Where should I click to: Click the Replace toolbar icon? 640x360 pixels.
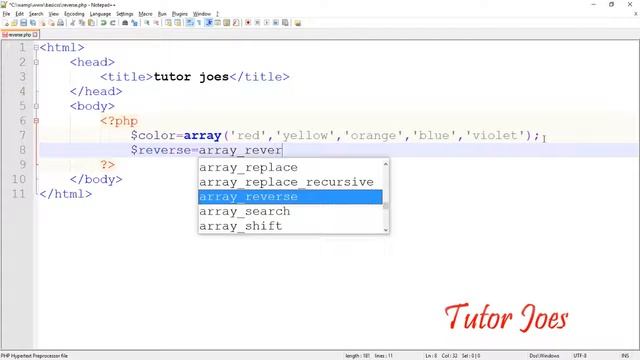tap(135, 23)
